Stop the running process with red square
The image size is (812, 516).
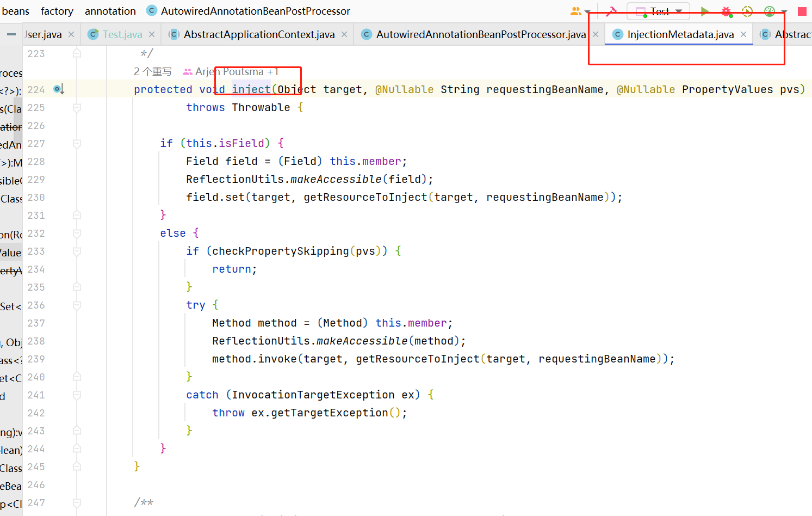802,11
